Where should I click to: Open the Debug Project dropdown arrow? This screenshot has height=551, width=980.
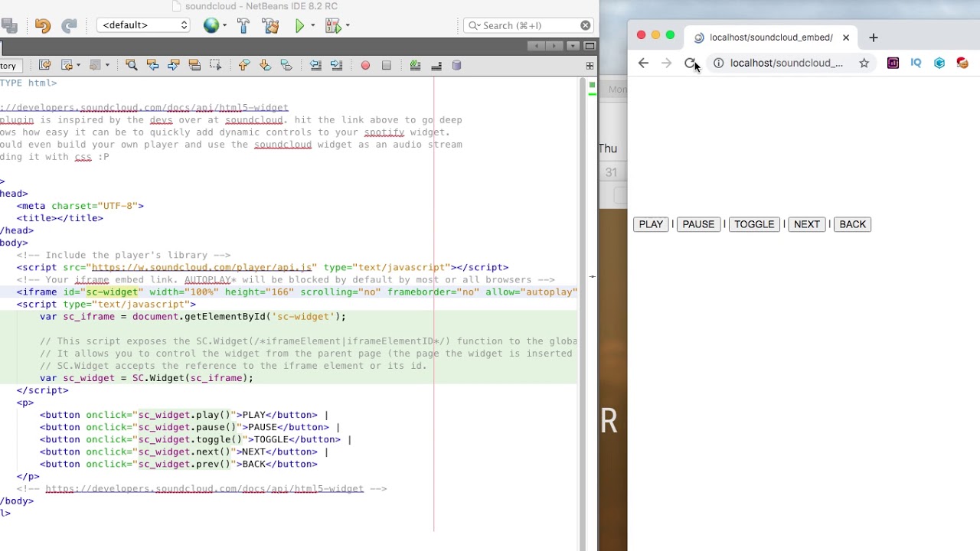347,25
